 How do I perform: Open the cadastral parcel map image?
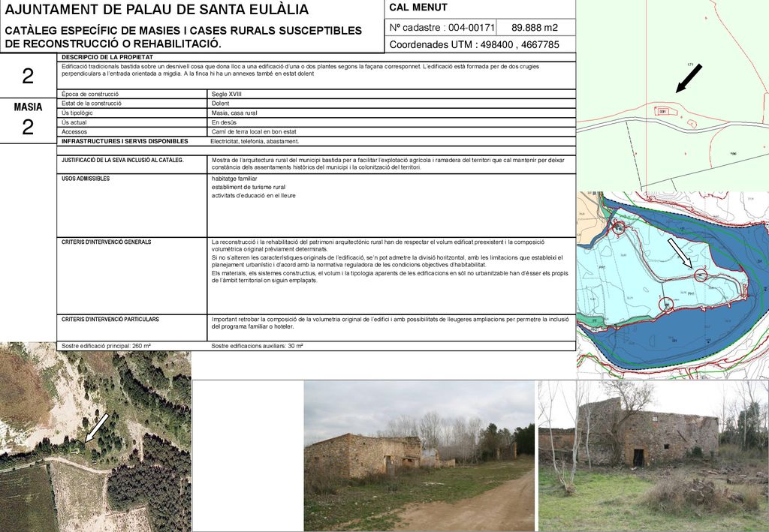click(672, 95)
